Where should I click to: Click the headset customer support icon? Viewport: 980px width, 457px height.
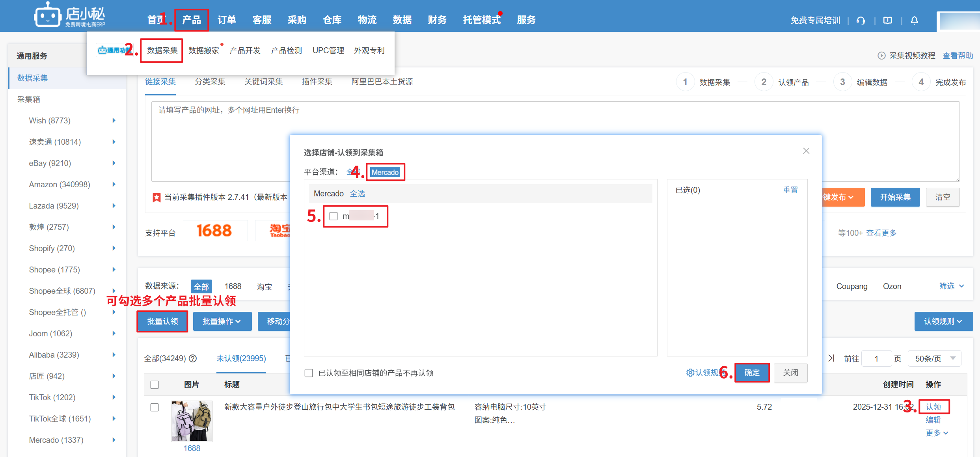(x=861, y=21)
